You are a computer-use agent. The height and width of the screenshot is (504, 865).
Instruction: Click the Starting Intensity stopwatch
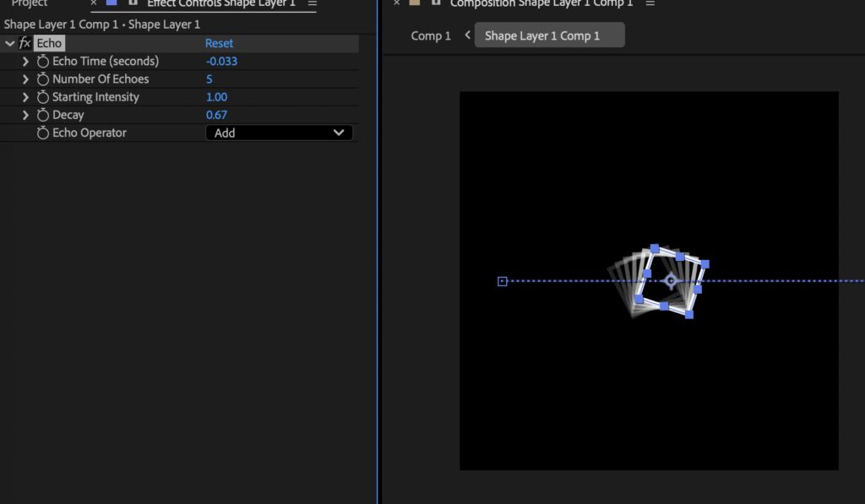coord(43,97)
